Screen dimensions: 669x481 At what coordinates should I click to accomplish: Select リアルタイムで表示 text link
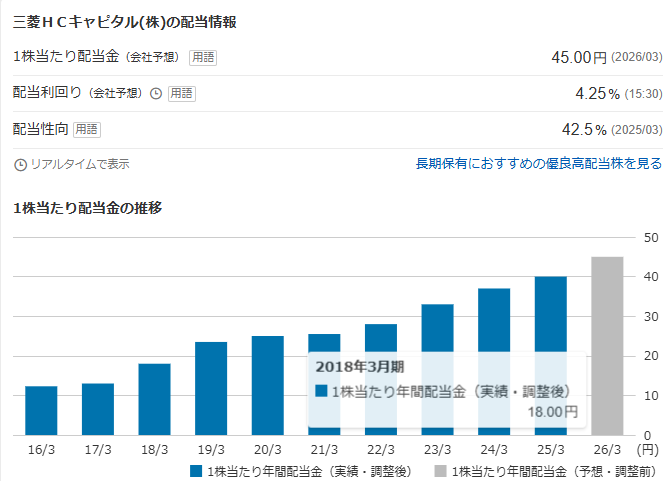click(x=80, y=164)
